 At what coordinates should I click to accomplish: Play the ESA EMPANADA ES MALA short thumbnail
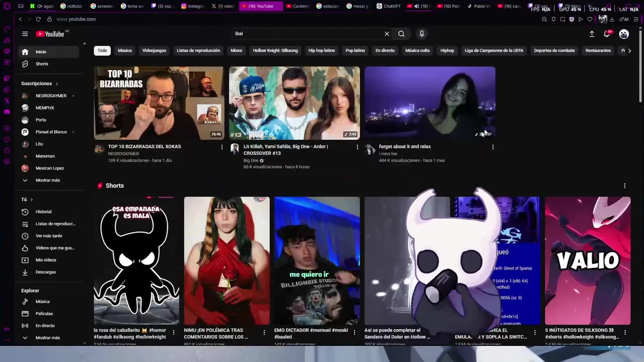pos(136,260)
